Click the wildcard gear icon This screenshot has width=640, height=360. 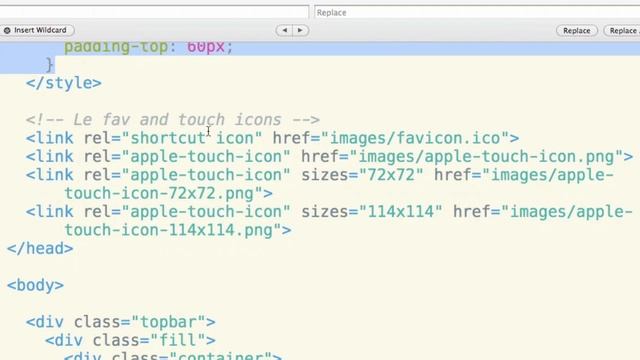7,30
